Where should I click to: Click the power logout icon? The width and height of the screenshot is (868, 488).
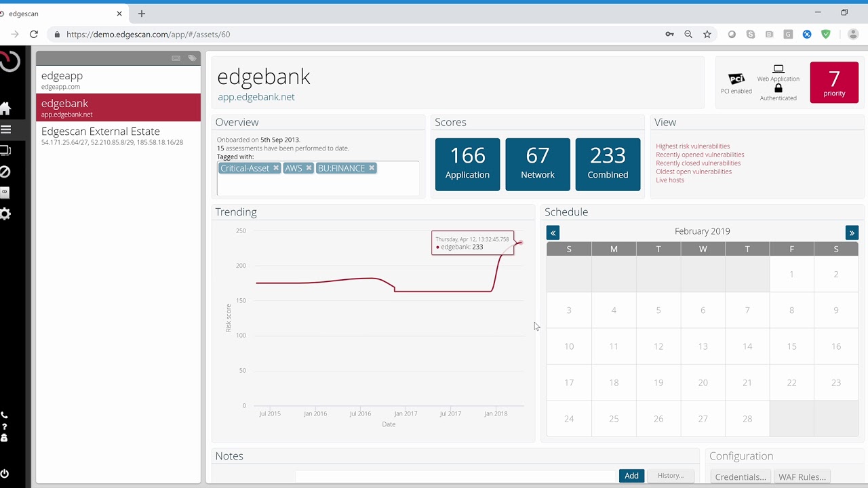point(5,473)
